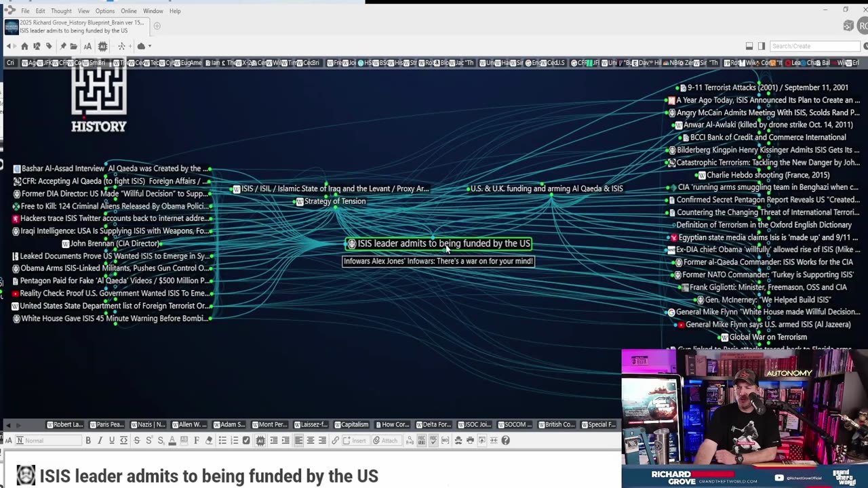Select Robert La... pin in bottom bar
Screen dimensions: 868x488
tap(64, 424)
